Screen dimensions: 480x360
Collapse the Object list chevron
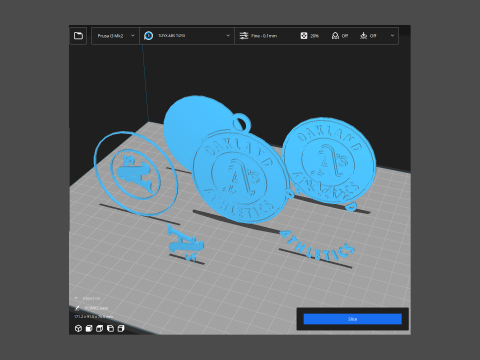[x=76, y=298]
